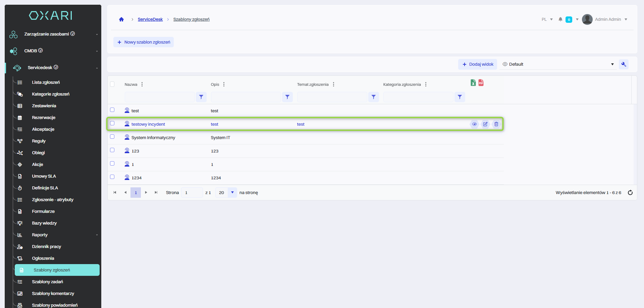Click the Opis column filter input field
The width and height of the screenshot is (644, 308).
tap(246, 97)
